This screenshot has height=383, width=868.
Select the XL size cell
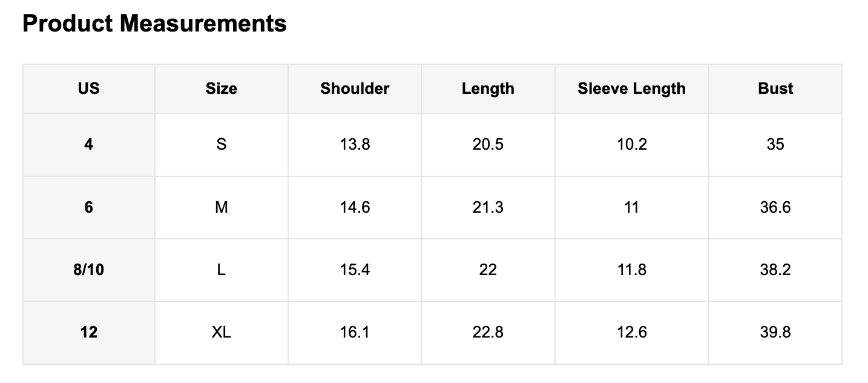pyautogui.click(x=221, y=332)
